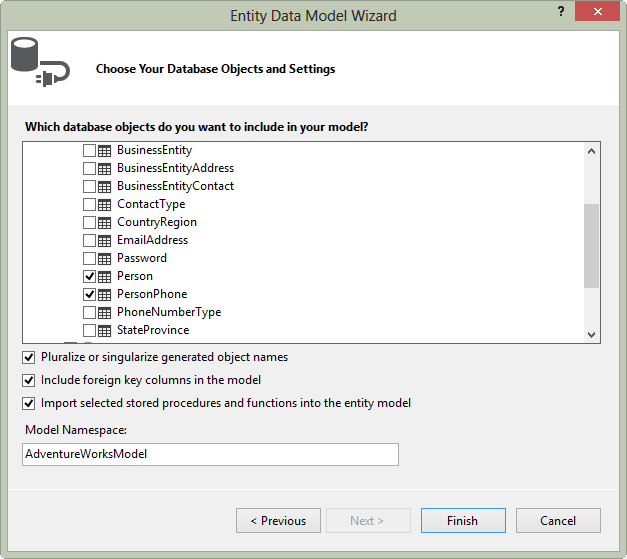Check the EmailAddress checkbox
Image resolution: width=627 pixels, height=559 pixels.
point(89,241)
